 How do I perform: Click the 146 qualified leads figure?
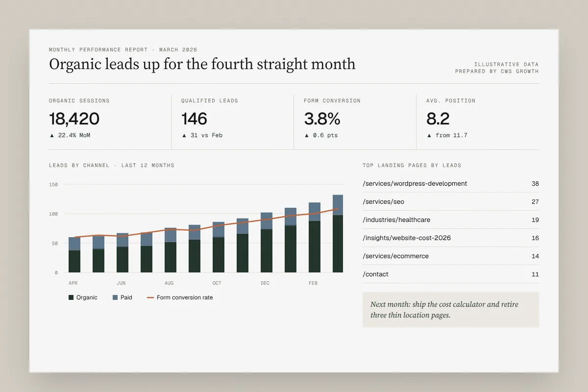point(195,119)
